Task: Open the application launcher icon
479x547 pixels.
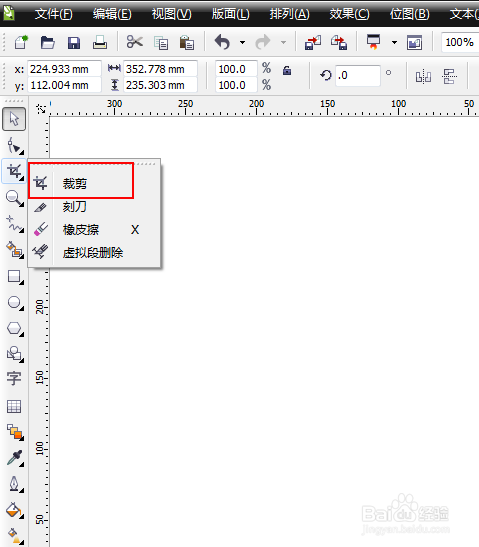Action: (x=373, y=42)
